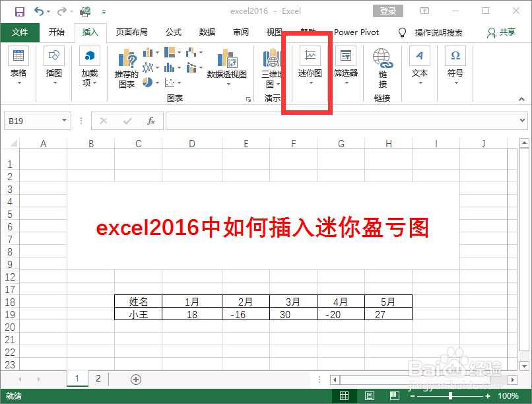Click the Save icon in quick access toolbar
Screen dimensions: 532x404
click(20, 11)
